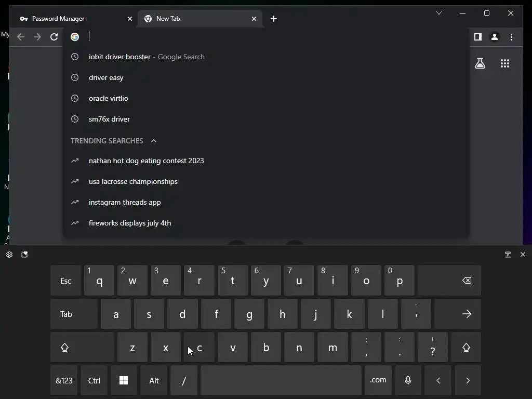The width and height of the screenshot is (532, 399).
Task: Tap the p key
Action: point(400,281)
